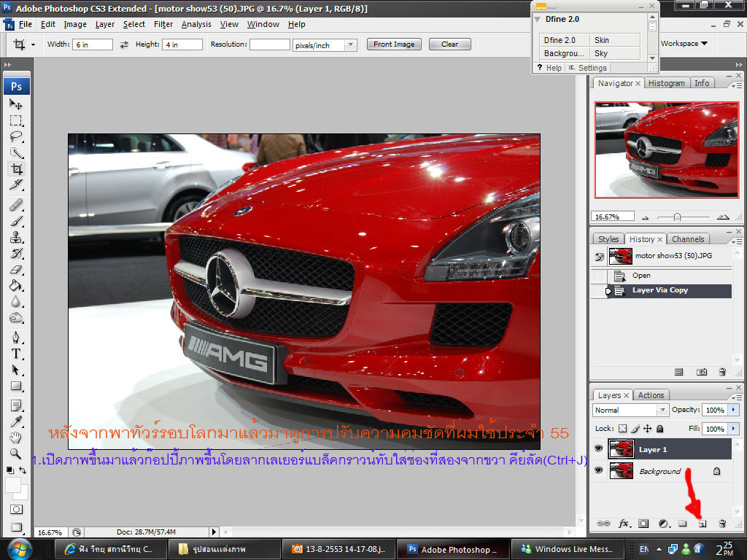The width and height of the screenshot is (747, 560).
Task: Create new snapshot in History panel
Action: click(x=702, y=373)
